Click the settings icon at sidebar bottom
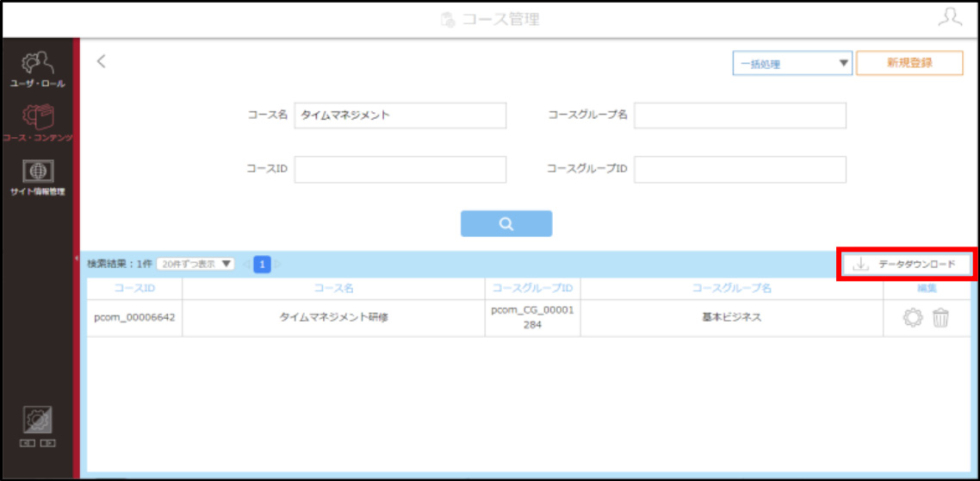This screenshot has width=980, height=481. point(38,421)
